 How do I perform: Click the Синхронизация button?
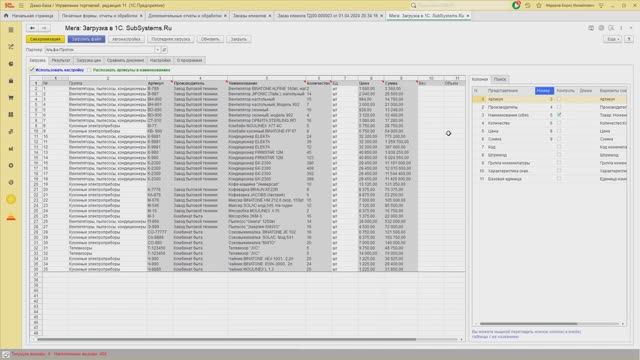click(x=45, y=39)
